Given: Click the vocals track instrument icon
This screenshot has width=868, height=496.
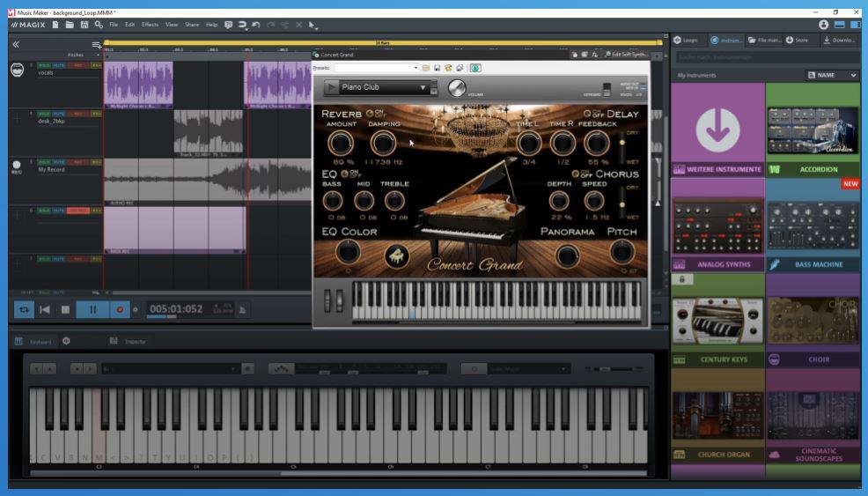Looking at the screenshot, I should coord(17,70).
